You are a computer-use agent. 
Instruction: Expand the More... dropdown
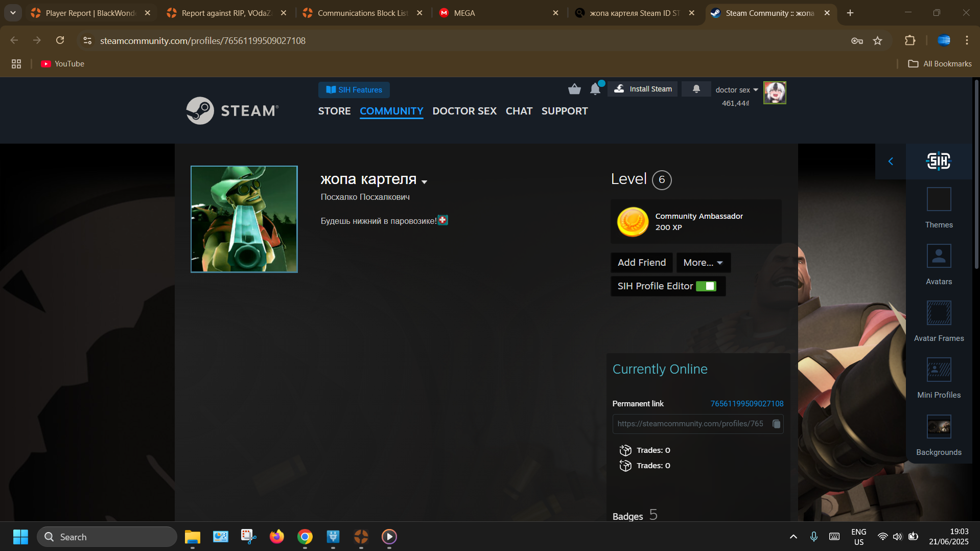703,263
